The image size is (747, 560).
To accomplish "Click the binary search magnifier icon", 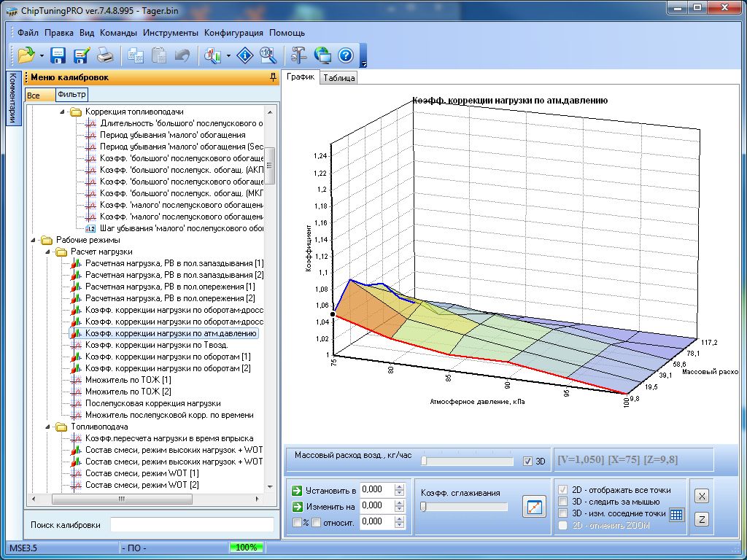I will [x=268, y=55].
